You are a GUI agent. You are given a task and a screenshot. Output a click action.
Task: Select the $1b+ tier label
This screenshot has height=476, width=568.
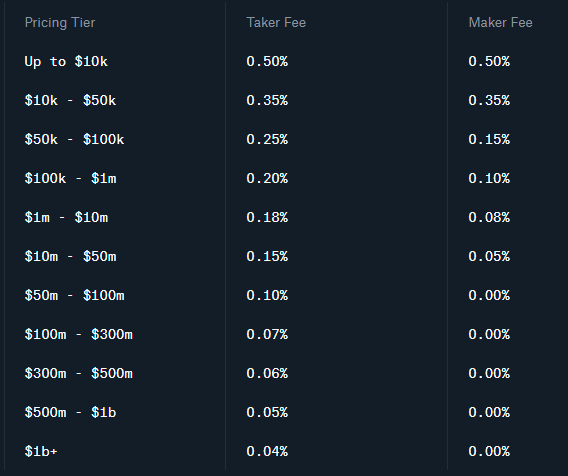(41, 451)
